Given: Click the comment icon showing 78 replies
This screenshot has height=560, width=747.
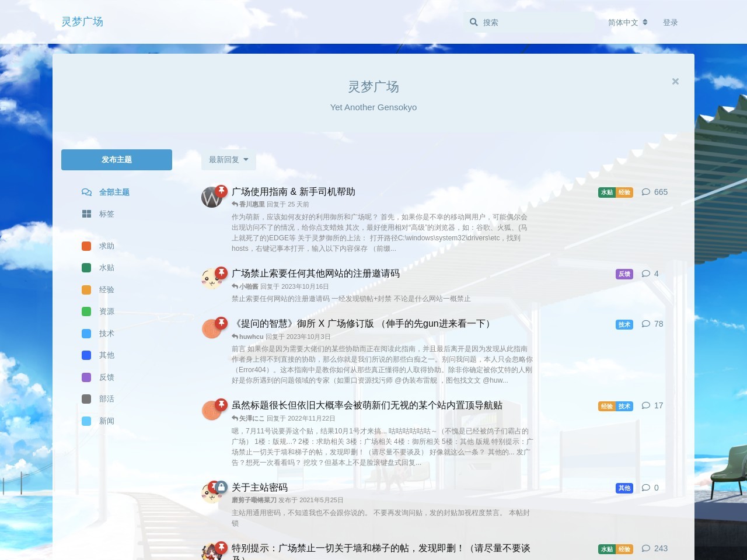Looking at the screenshot, I should pyautogui.click(x=646, y=324).
